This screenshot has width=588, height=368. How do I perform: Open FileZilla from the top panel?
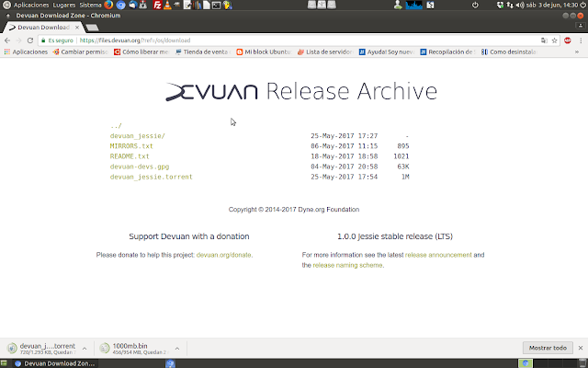[x=157, y=5]
